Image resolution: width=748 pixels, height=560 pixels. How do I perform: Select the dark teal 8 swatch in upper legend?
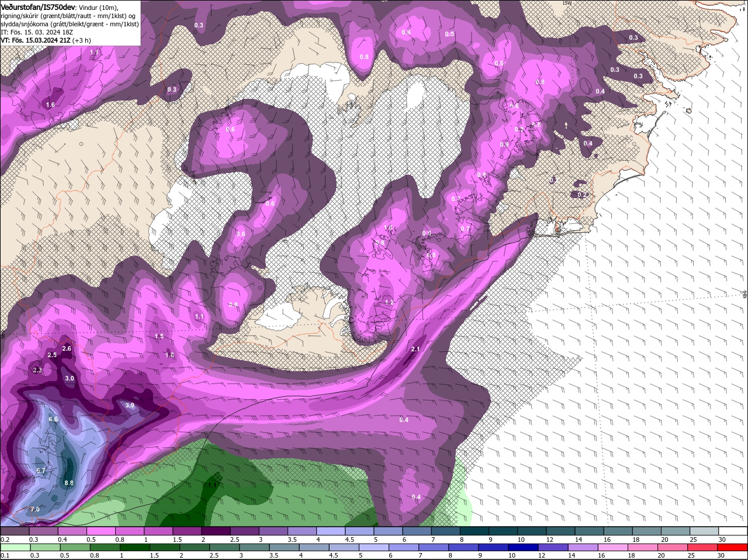point(473,531)
